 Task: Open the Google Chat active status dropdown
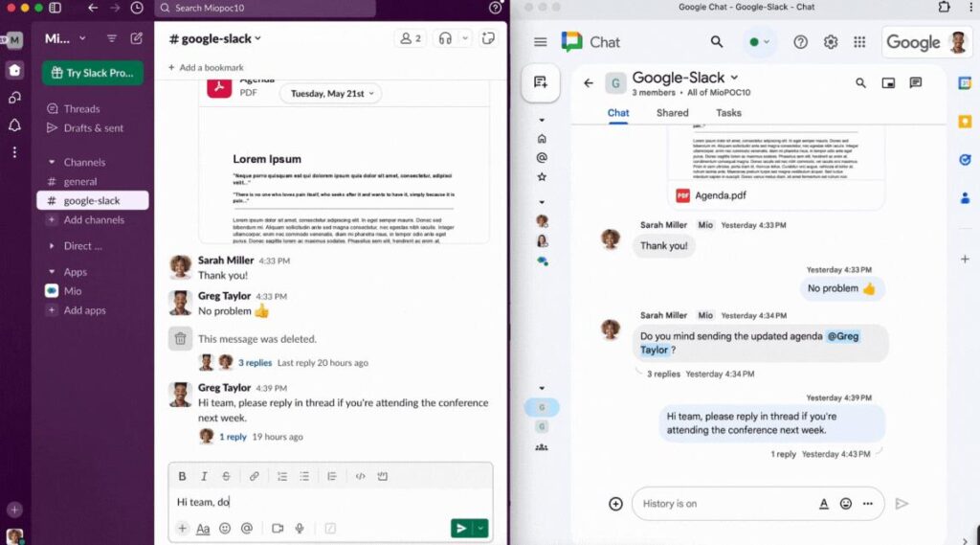761,42
